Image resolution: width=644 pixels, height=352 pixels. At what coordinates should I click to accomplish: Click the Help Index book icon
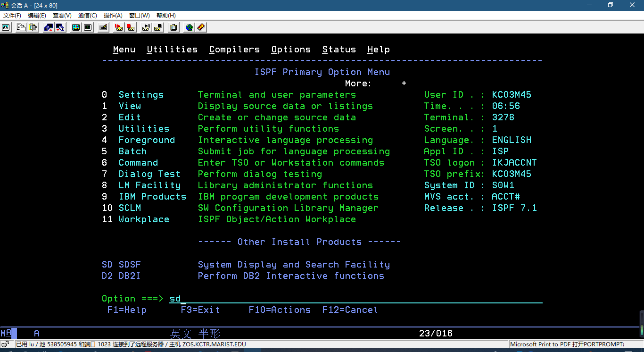click(201, 27)
